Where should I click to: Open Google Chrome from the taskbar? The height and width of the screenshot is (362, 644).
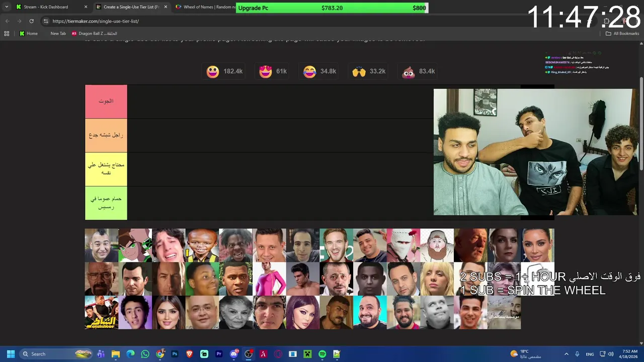tap(160, 354)
